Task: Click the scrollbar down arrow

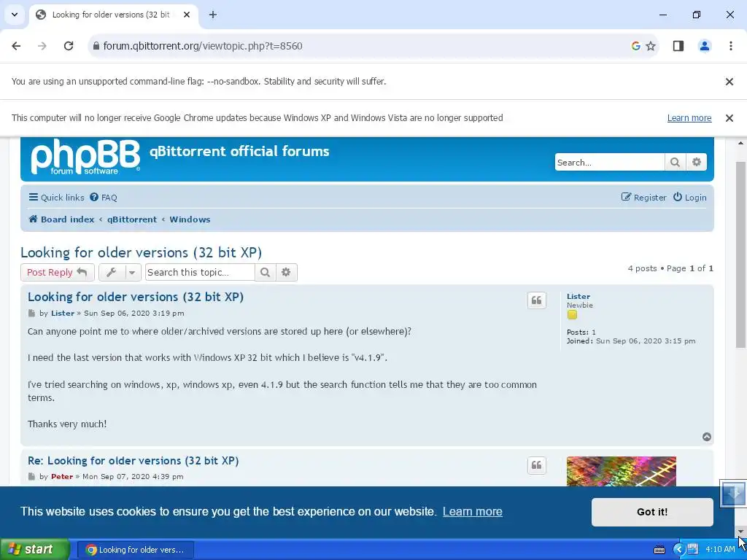Action: pyautogui.click(x=740, y=532)
